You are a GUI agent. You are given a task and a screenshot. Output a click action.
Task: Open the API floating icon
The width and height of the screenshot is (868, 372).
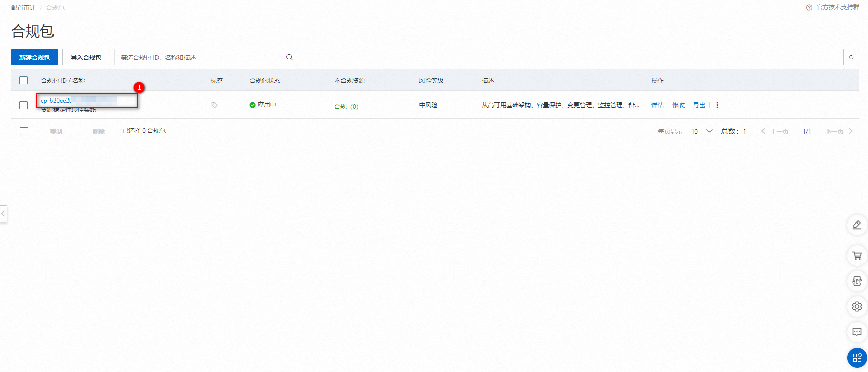click(857, 281)
